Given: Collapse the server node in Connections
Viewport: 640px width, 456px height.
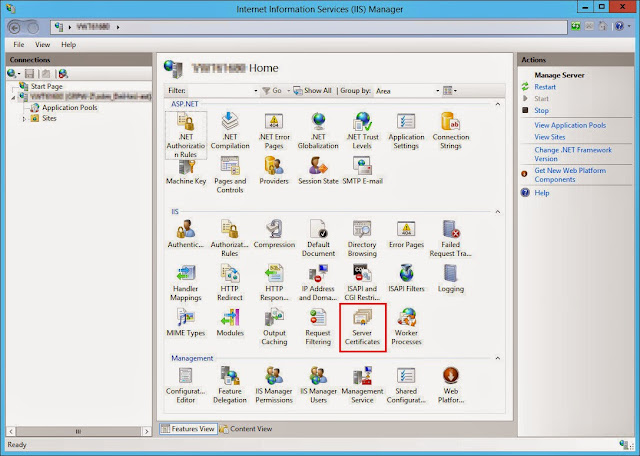Looking at the screenshot, I should point(13,98).
